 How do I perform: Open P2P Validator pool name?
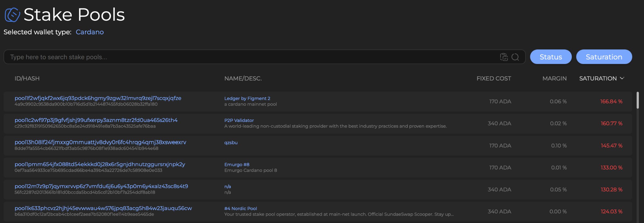[x=239, y=120]
